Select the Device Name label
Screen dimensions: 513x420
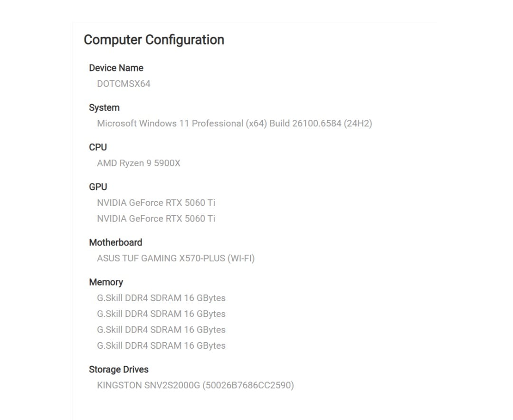click(x=116, y=68)
